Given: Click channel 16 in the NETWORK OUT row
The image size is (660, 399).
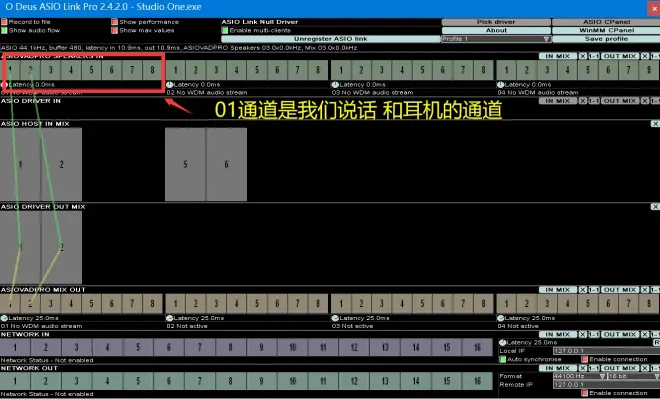Looking at the screenshot, I should pos(477,381).
